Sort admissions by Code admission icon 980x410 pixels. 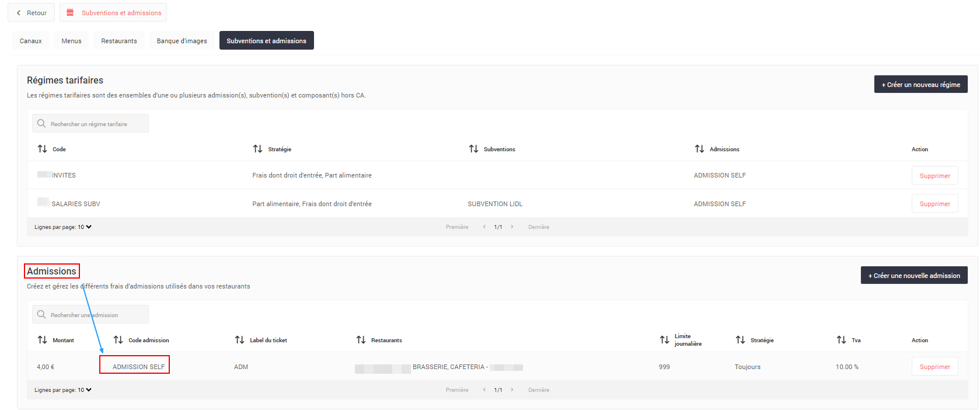[118, 340]
